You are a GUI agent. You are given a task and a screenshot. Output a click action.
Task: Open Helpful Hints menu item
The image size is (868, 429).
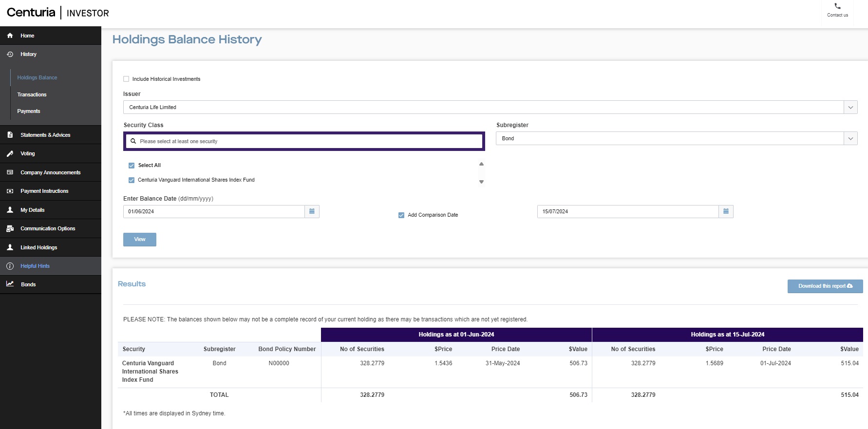click(51, 266)
